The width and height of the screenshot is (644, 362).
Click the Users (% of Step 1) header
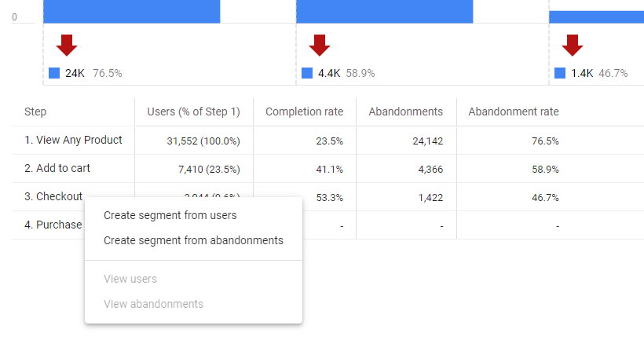click(193, 112)
